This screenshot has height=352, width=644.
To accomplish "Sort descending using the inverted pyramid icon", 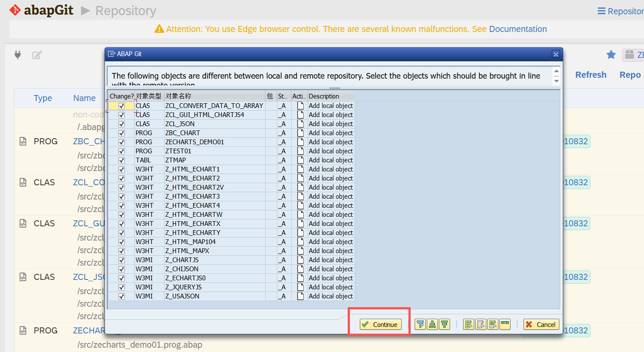I will 444,324.
